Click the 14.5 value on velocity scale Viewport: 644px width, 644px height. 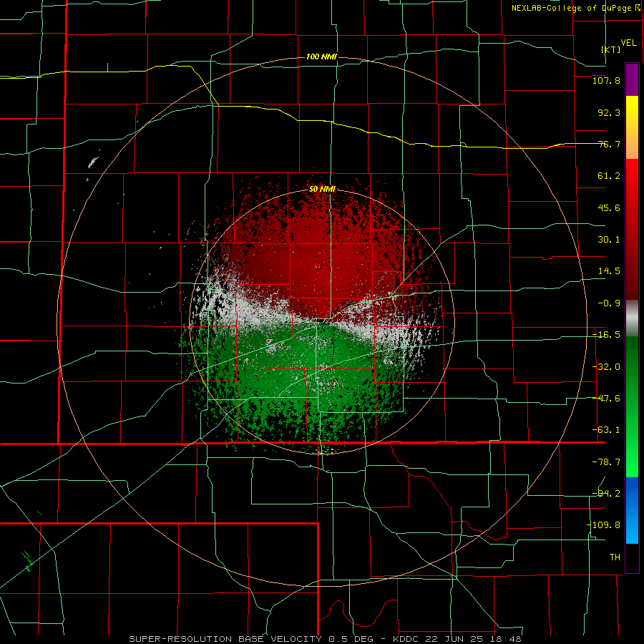coord(609,271)
